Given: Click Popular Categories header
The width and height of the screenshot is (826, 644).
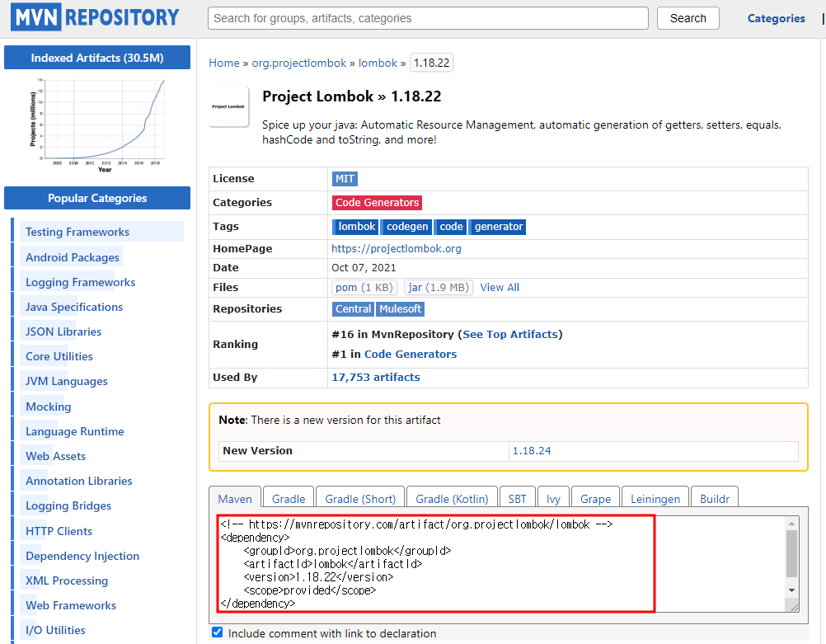Looking at the screenshot, I should pyautogui.click(x=97, y=198).
